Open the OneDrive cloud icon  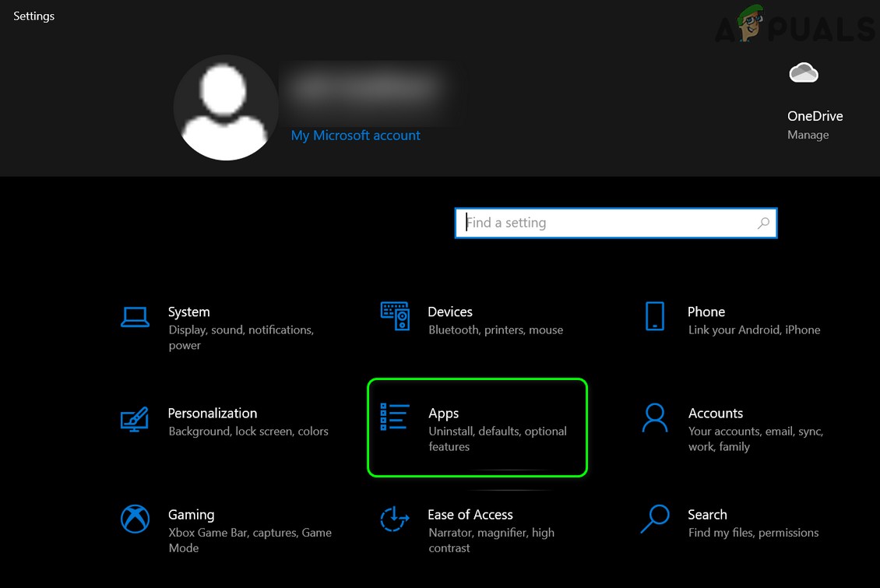pos(804,72)
